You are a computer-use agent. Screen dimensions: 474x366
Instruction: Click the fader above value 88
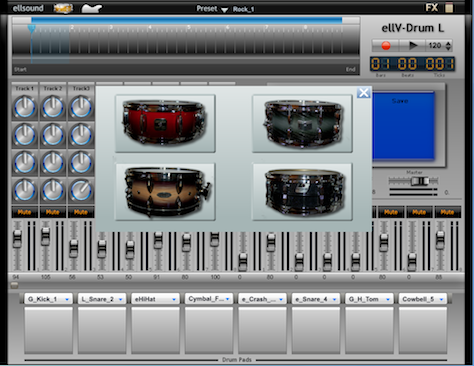440,239
